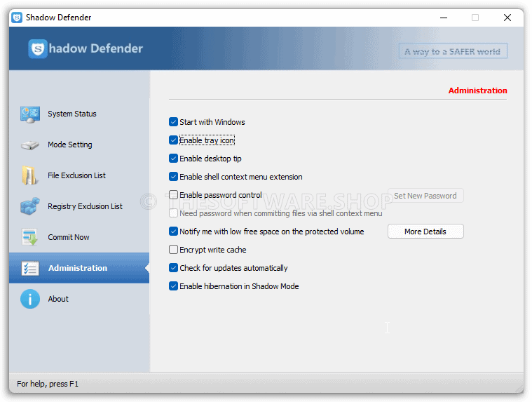Click the About info icon

[x=30, y=299]
